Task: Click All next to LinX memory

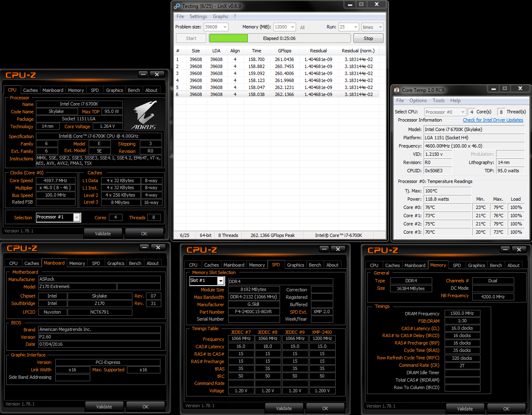Action: click(x=302, y=28)
